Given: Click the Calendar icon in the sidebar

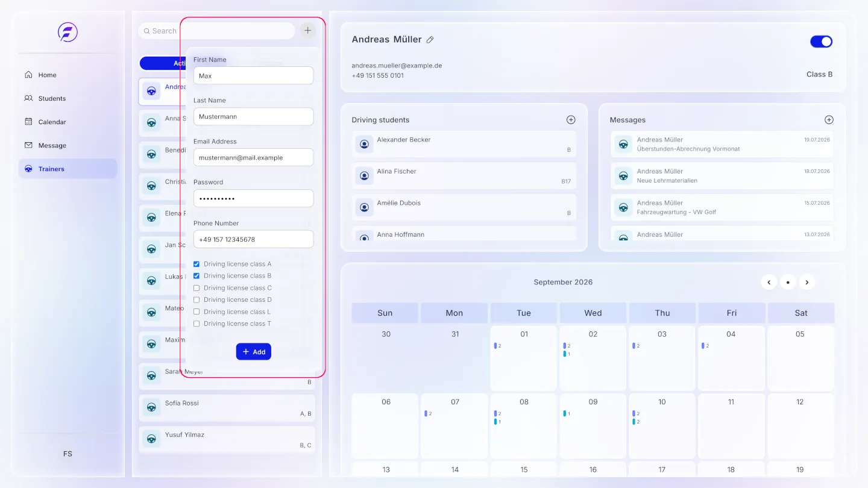Looking at the screenshot, I should tap(28, 122).
